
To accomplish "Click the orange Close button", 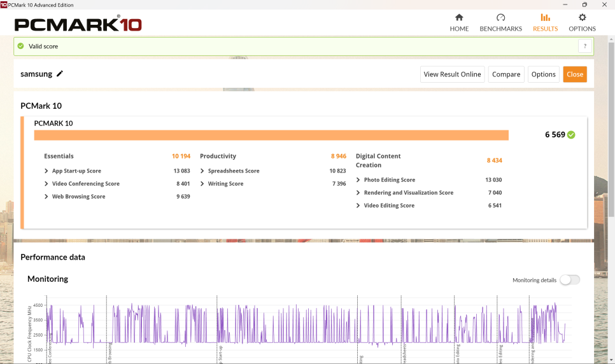I will point(575,74).
